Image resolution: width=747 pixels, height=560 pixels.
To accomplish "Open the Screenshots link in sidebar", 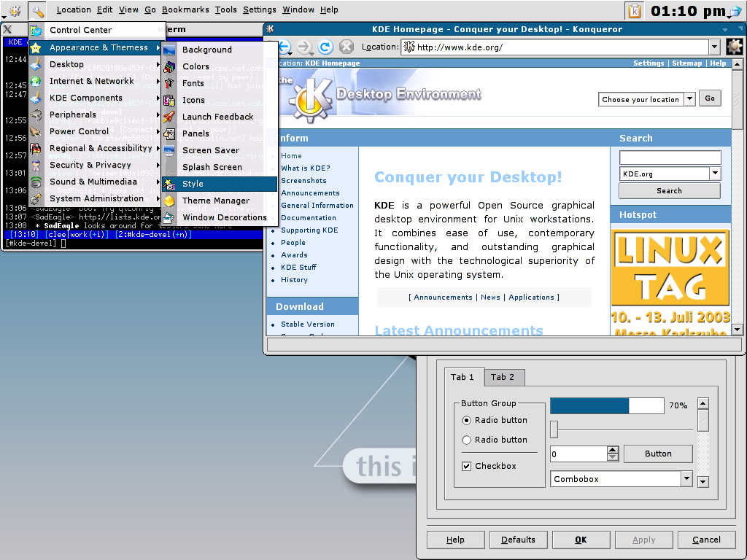I will coord(303,181).
